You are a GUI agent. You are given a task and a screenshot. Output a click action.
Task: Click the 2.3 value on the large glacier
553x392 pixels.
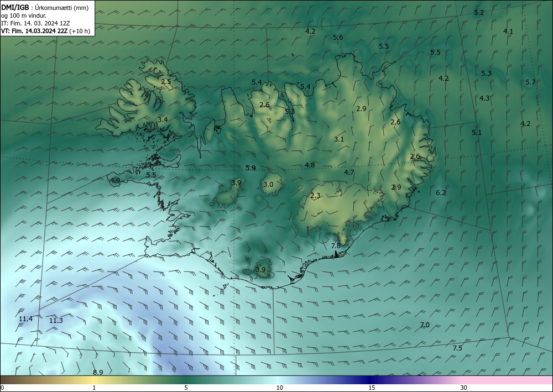coord(315,196)
